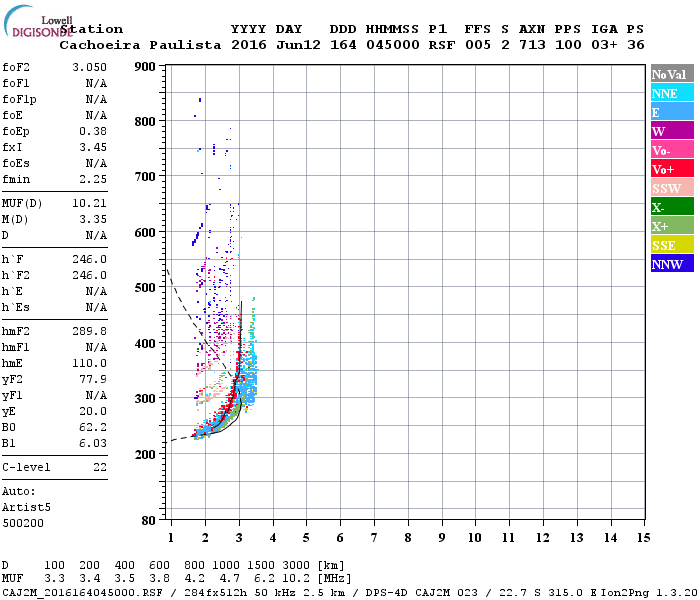Screen dimensions: 700x600
Task: Click the MUF value 10.2 in table
Action: tap(296, 579)
